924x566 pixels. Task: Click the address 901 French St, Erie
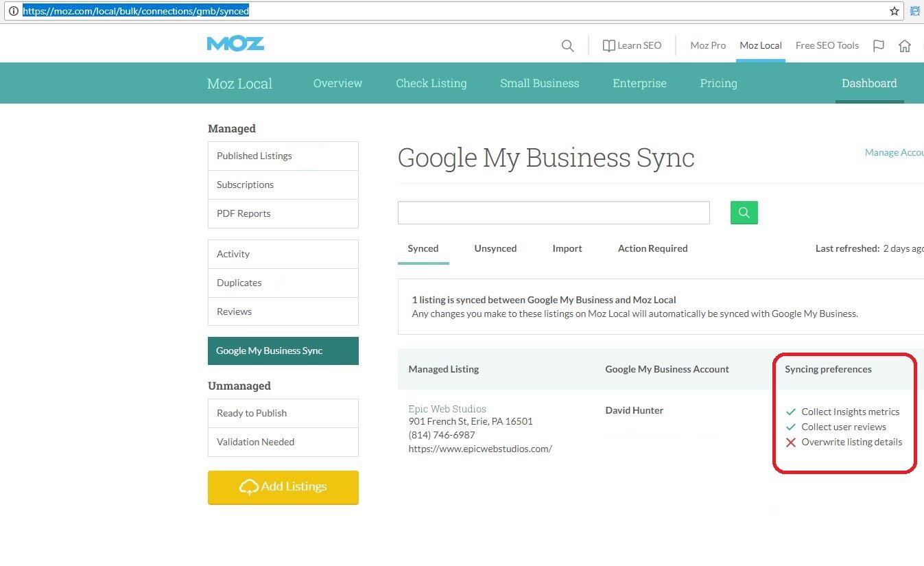tap(471, 421)
